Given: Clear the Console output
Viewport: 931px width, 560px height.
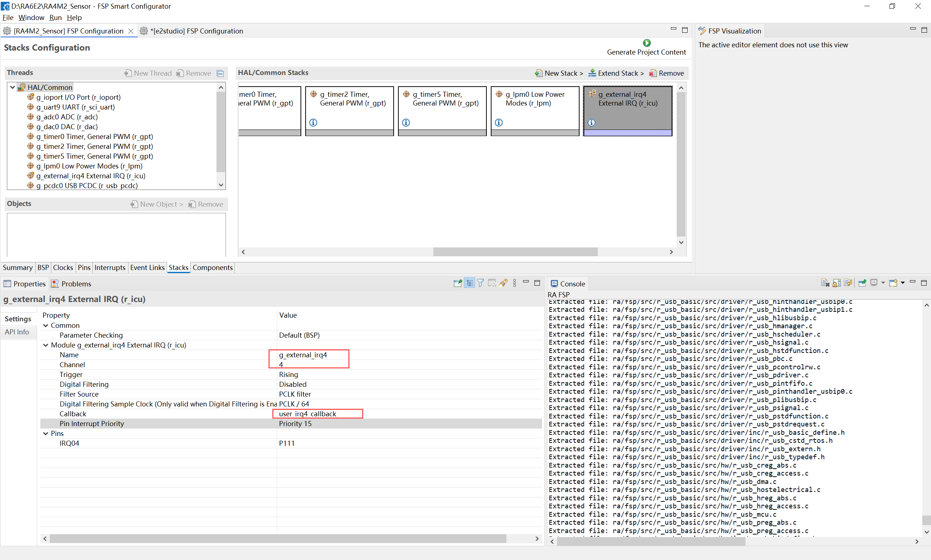Looking at the screenshot, I should 825,283.
